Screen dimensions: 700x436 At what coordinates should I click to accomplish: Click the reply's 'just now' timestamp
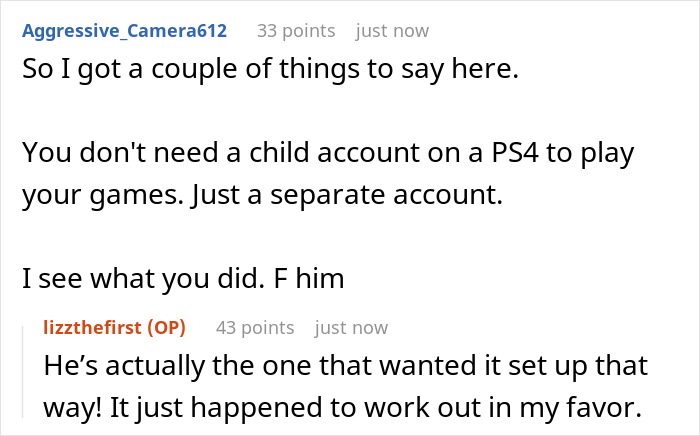tap(351, 327)
